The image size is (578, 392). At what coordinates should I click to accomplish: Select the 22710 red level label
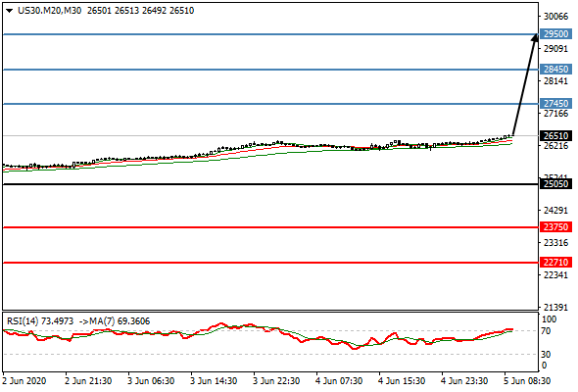tap(555, 263)
